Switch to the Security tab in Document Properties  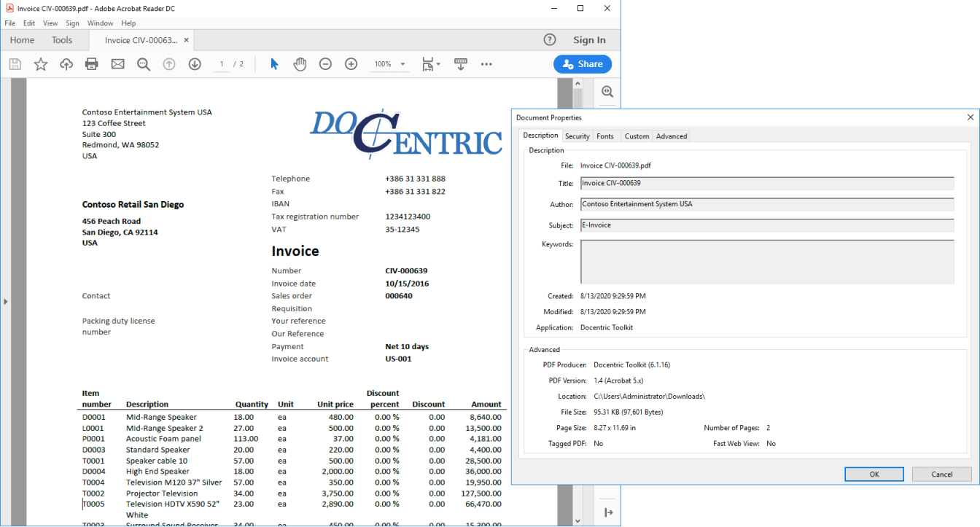click(x=577, y=136)
